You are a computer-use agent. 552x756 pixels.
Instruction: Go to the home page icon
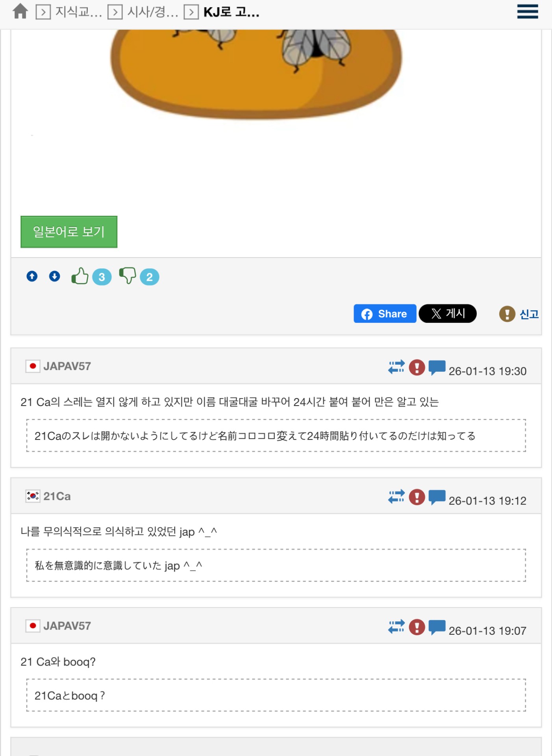click(20, 12)
